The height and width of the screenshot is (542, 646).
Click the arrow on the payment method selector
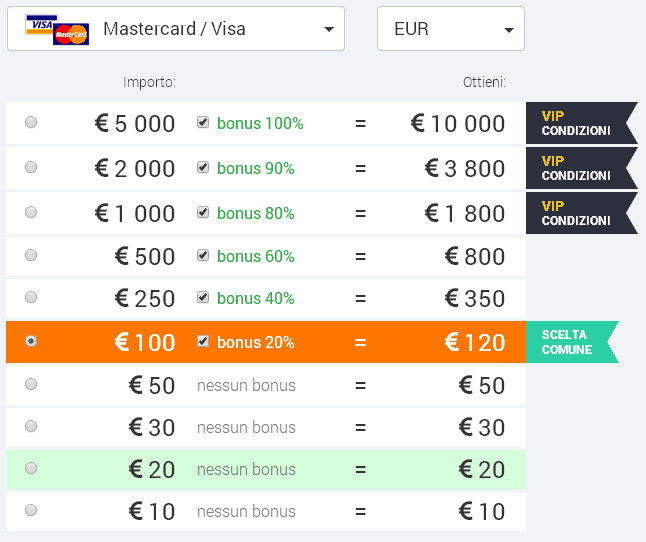pyautogui.click(x=329, y=29)
